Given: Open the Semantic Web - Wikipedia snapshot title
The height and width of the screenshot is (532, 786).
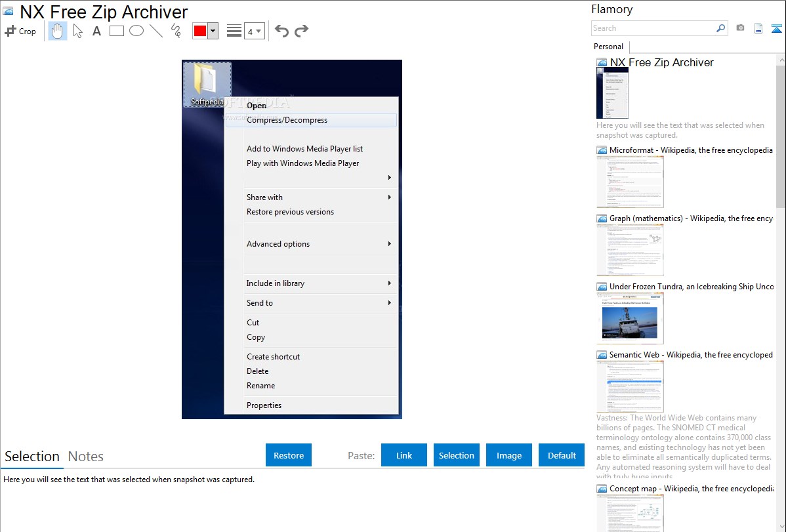Looking at the screenshot, I should [691, 355].
